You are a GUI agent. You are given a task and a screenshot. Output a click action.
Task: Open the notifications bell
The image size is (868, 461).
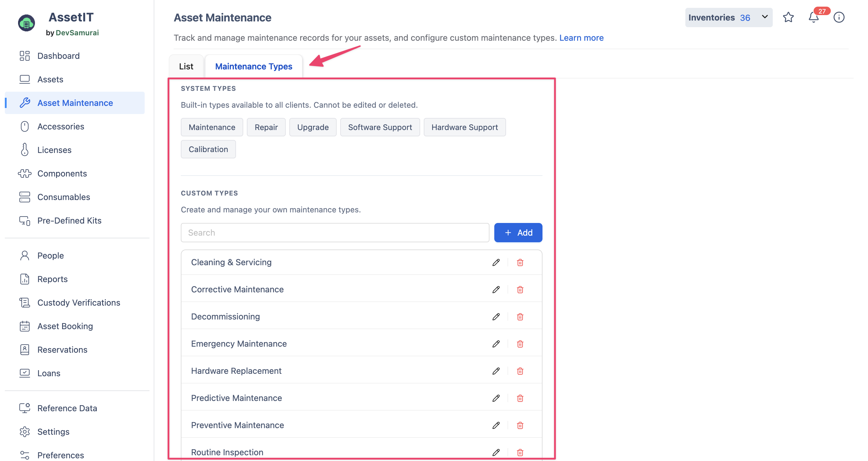click(x=813, y=17)
